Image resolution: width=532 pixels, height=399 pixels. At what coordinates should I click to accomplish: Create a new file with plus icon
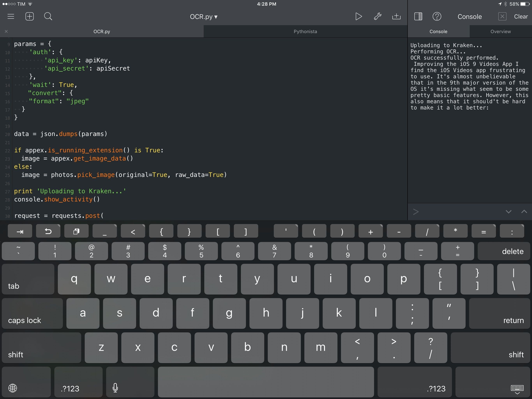[30, 17]
